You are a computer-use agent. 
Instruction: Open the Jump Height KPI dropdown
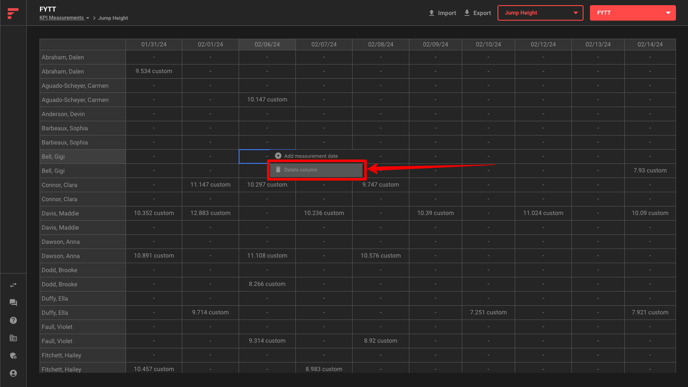pyautogui.click(x=540, y=13)
